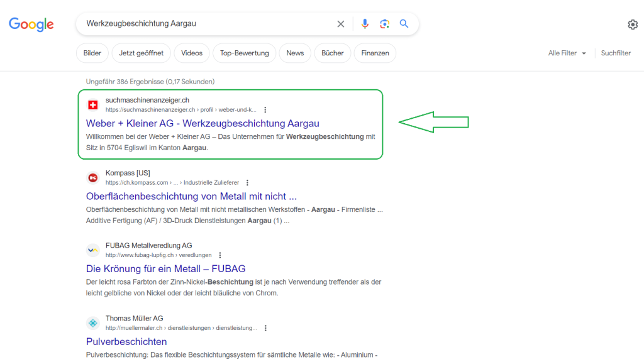The image size is (644, 362).
Task: Click FUBAG Metallveredlung AG site name
Action: 148,246
